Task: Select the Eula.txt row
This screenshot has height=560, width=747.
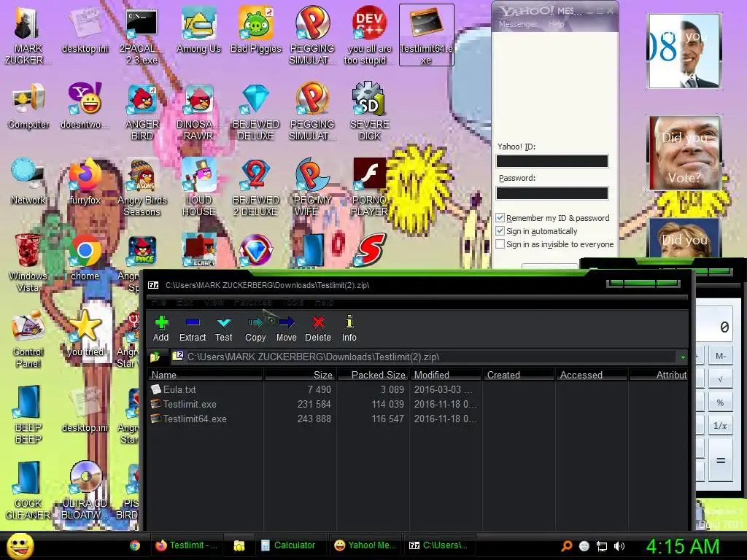Action: (x=418, y=389)
